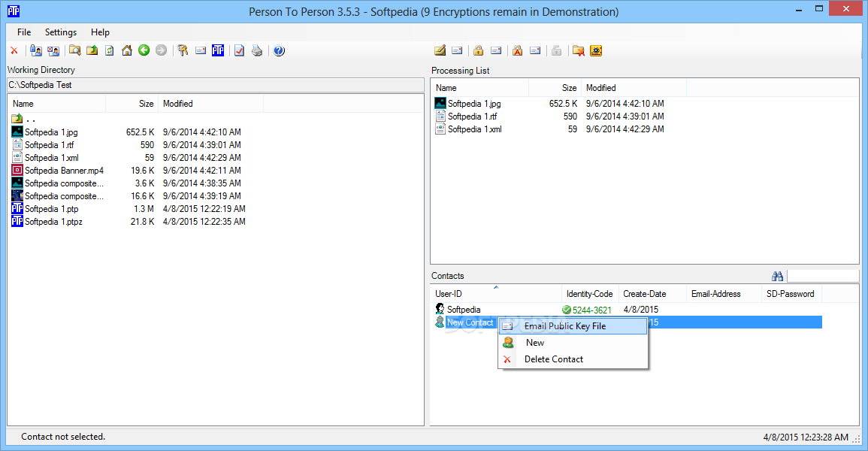
Task: Open the browse-folder magnifier icon
Action: tap(74, 50)
